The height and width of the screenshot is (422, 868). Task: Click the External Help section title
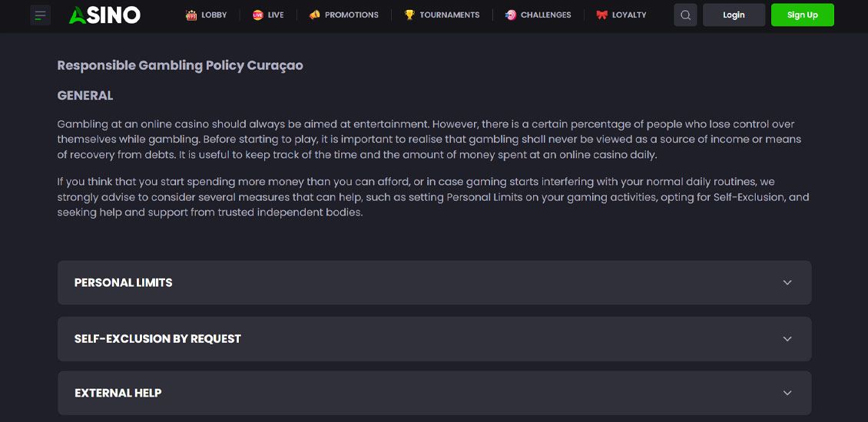[118, 393]
